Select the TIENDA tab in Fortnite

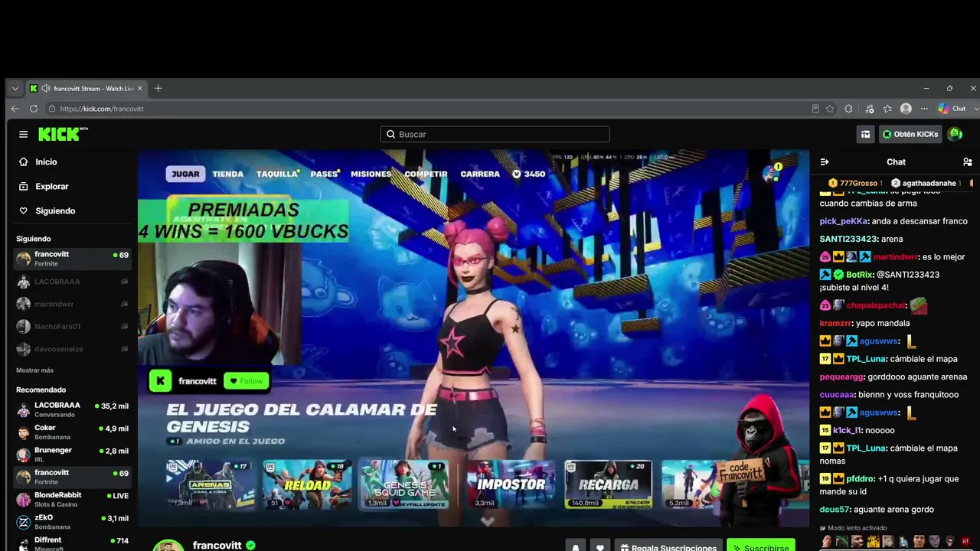pyautogui.click(x=227, y=174)
